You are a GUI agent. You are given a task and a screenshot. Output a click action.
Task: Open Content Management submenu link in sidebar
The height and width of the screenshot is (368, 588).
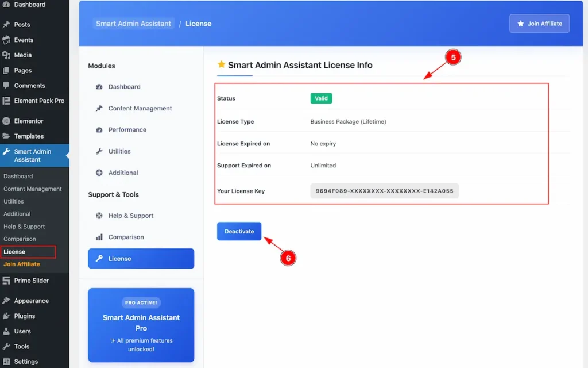point(33,189)
